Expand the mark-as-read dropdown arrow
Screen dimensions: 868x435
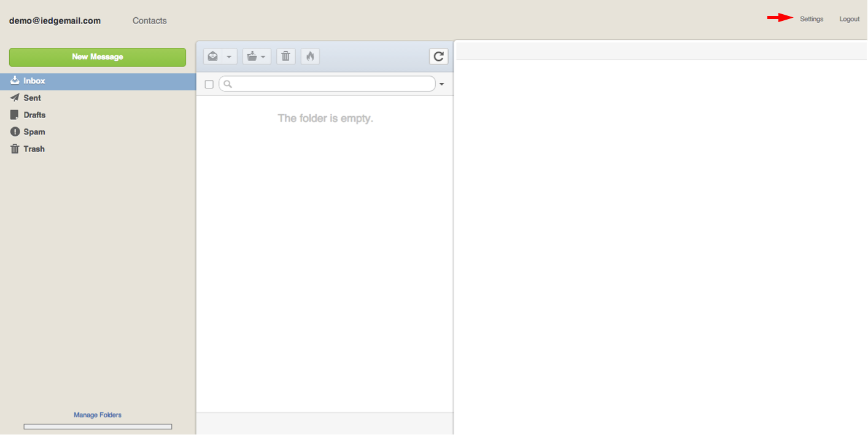click(229, 57)
